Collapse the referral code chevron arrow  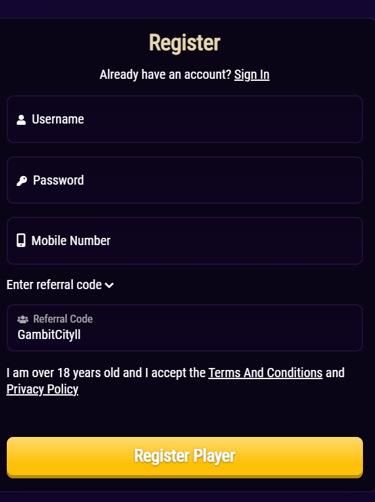click(x=109, y=285)
